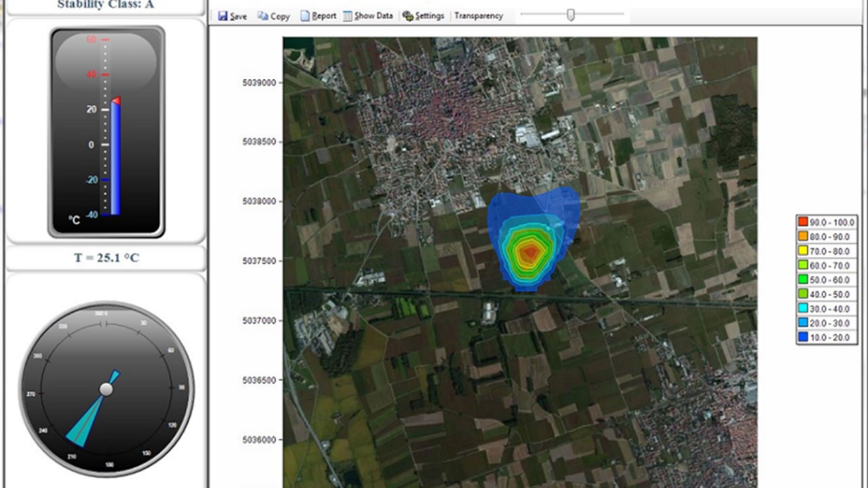Select the 10.0 - 20.0 blue legend swatch
Viewport: 868px width, 488px height.
coord(802,337)
